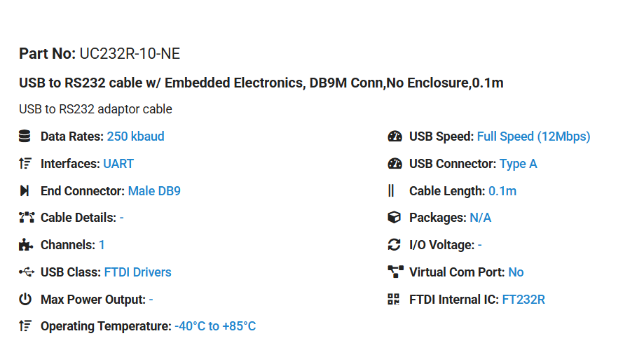
Task: Click the Male DB9 connector value
Action: 154,191
